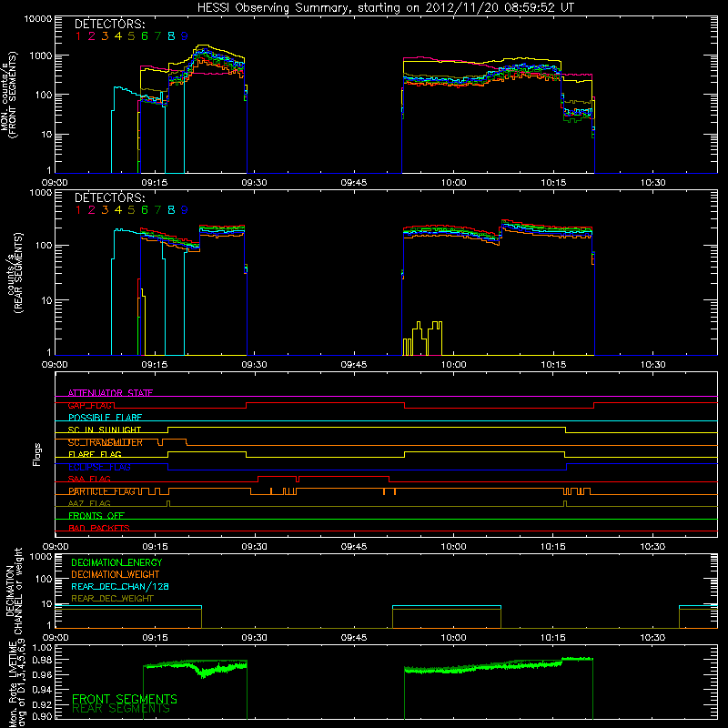
Task: Click the REAR_DEC_CHAN/128 legend entry
Action: [120, 586]
